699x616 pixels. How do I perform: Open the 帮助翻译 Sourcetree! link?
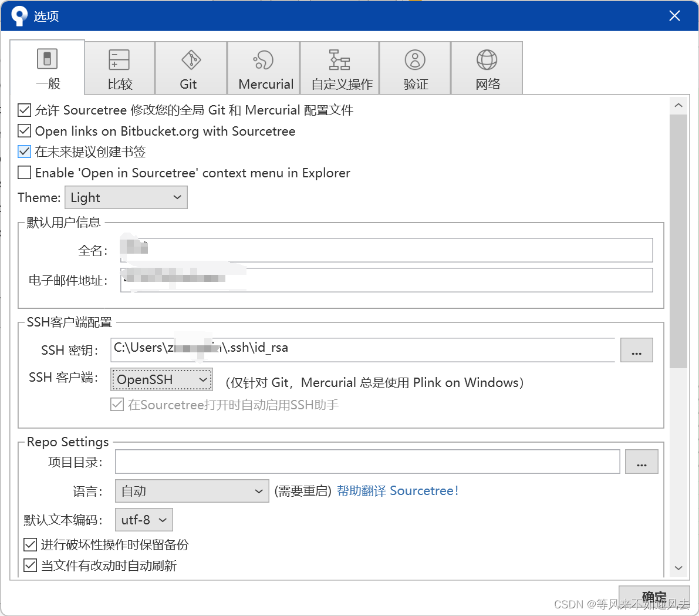tap(398, 491)
